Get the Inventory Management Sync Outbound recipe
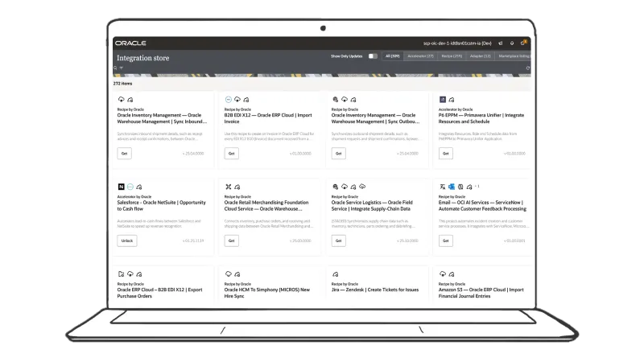The image size is (644, 362). (x=338, y=154)
